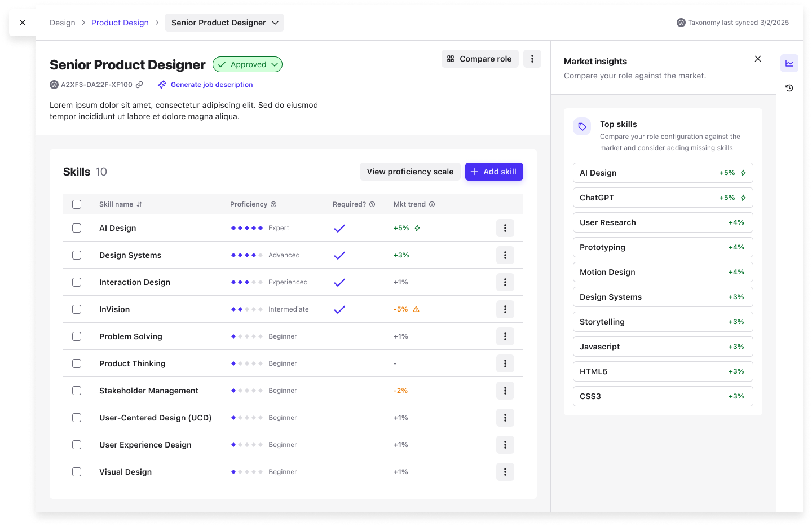Tick the select-all skills checkbox in header

[x=77, y=204]
